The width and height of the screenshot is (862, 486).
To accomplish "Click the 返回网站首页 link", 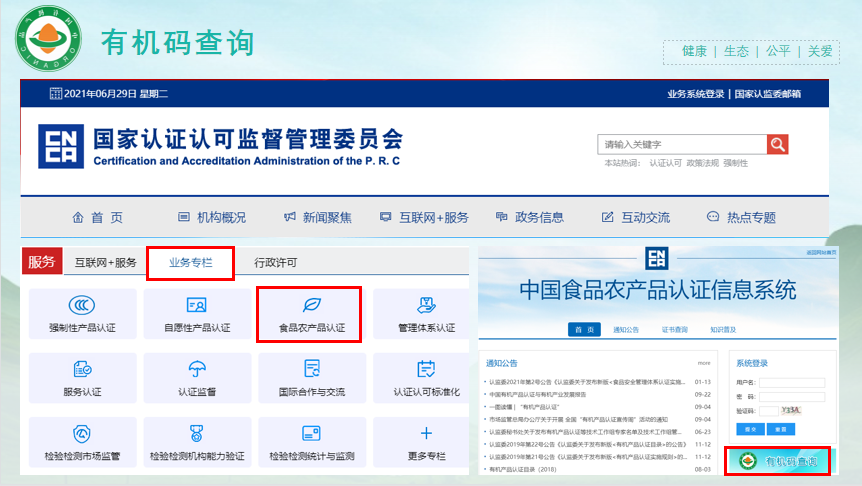I will point(821,252).
